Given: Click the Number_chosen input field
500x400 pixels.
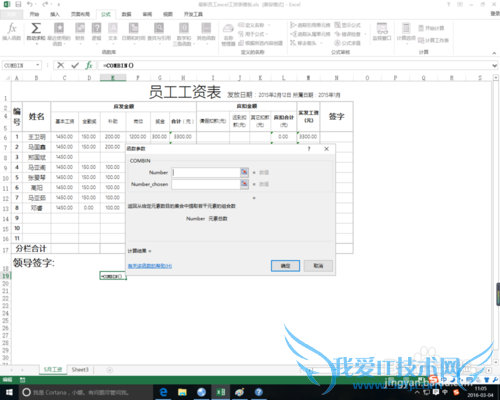Looking at the screenshot, I should tap(206, 184).
